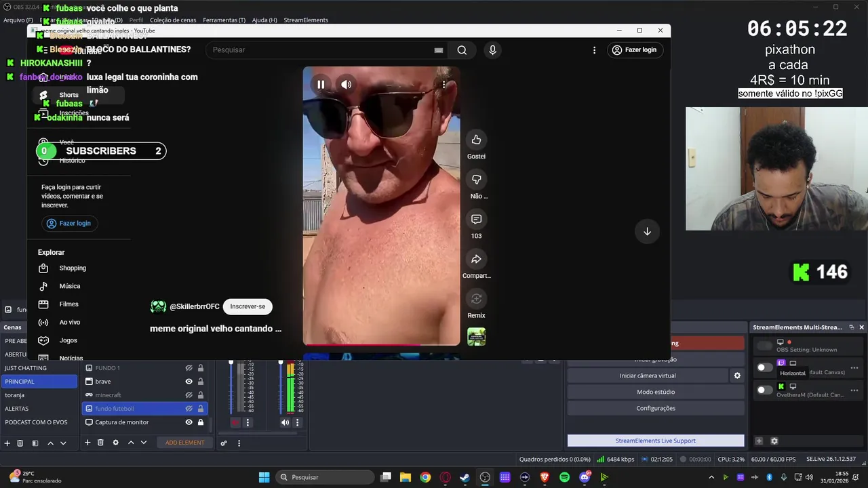Open second mixer channel three-dot menu
Screen dimensions: 868x488
(297, 422)
